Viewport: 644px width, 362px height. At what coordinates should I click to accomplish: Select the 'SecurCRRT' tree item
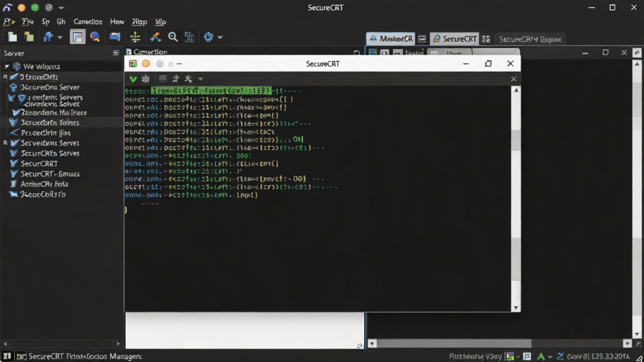point(39,163)
